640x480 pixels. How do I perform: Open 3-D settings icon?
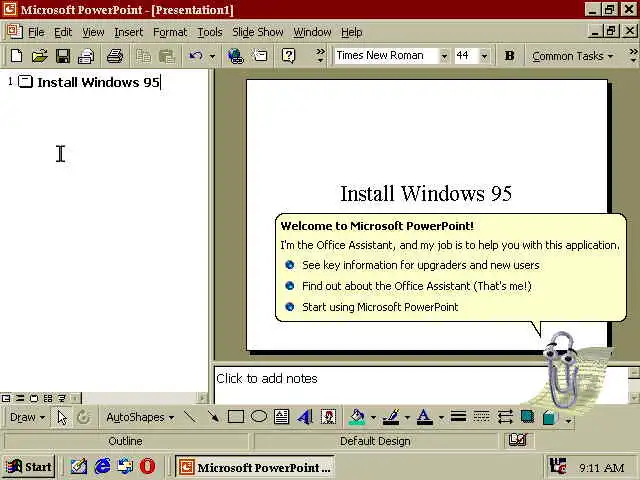(x=550, y=417)
